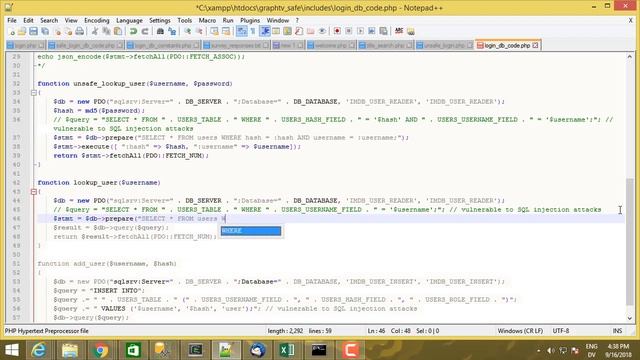Toggle synchronized horizontal scrolling icon
The width and height of the screenshot is (640, 360).
pos(226,31)
